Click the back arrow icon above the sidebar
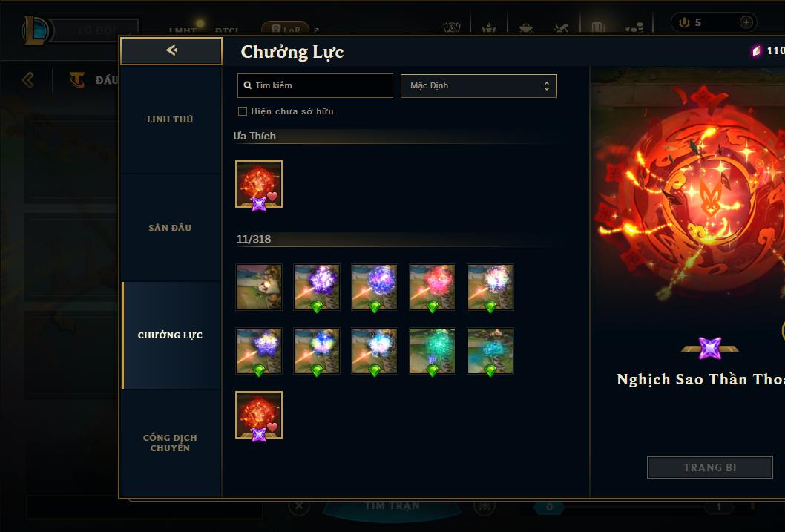Viewport: 785px width, 532px height. click(171, 50)
